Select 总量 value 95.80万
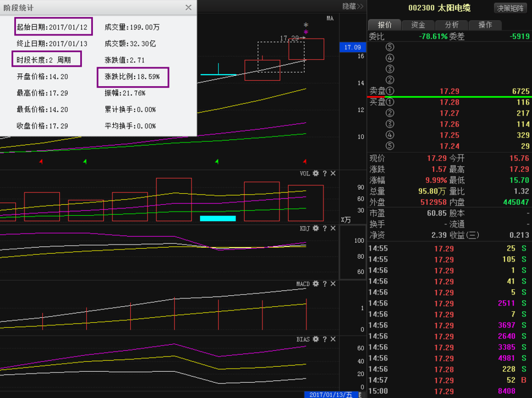Viewport: 532px width, 398px height. pos(432,191)
